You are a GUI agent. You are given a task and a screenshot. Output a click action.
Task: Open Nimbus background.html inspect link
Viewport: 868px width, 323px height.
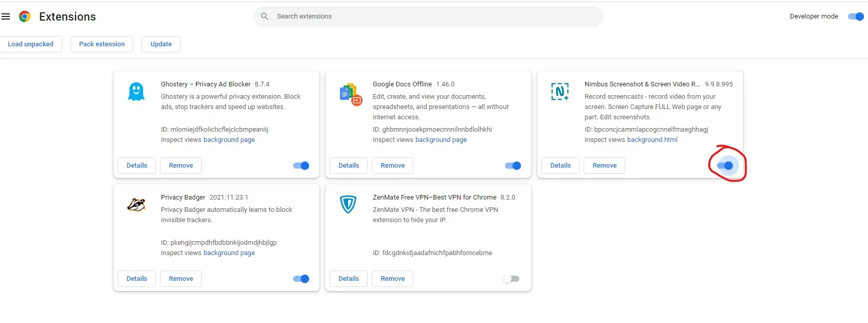(652, 140)
